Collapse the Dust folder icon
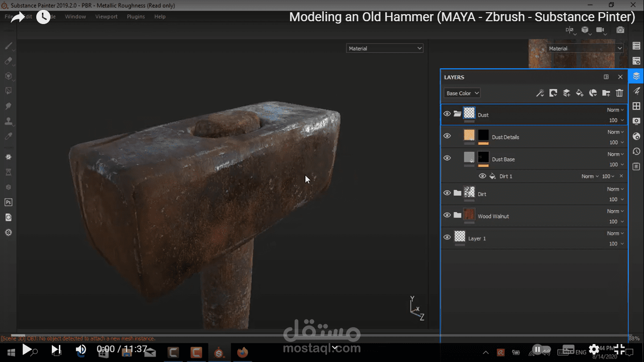The width and height of the screenshot is (644, 362). coord(457,114)
